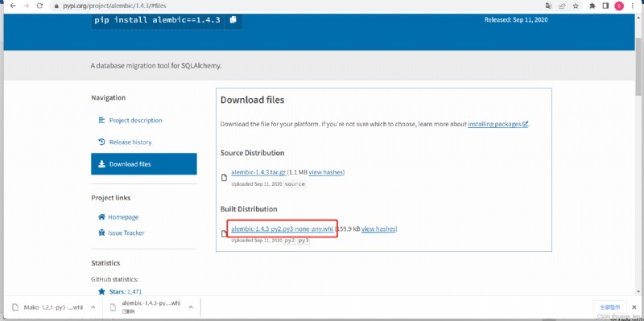Open the browser extensions puzzle icon
Image resolution: width=644 pixels, height=321 pixels.
point(592,6)
